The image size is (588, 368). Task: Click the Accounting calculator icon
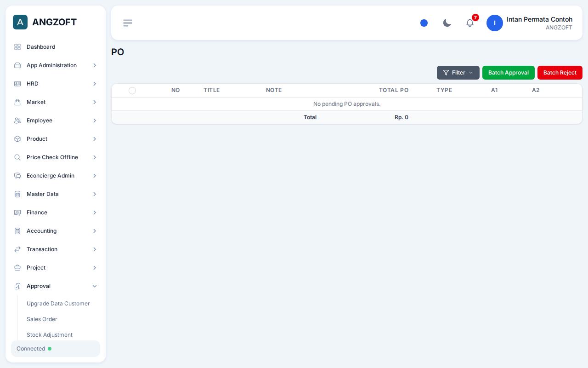point(17,231)
